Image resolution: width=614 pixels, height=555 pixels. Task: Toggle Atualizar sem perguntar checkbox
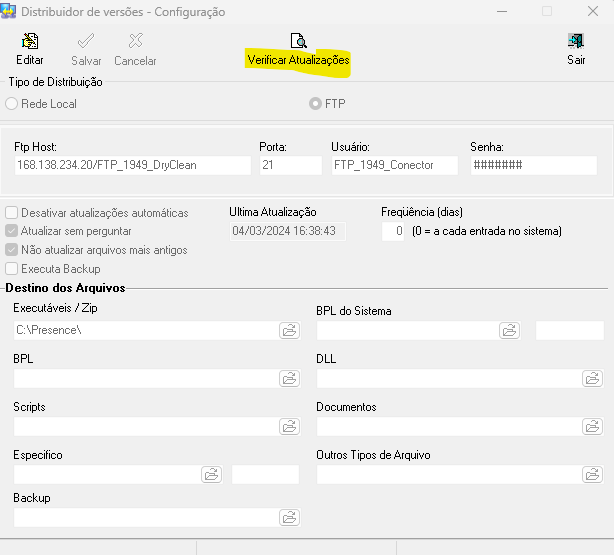(12, 231)
